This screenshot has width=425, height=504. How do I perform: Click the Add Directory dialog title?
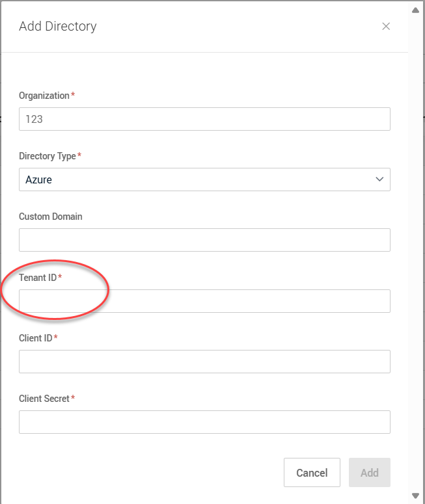[x=58, y=27]
